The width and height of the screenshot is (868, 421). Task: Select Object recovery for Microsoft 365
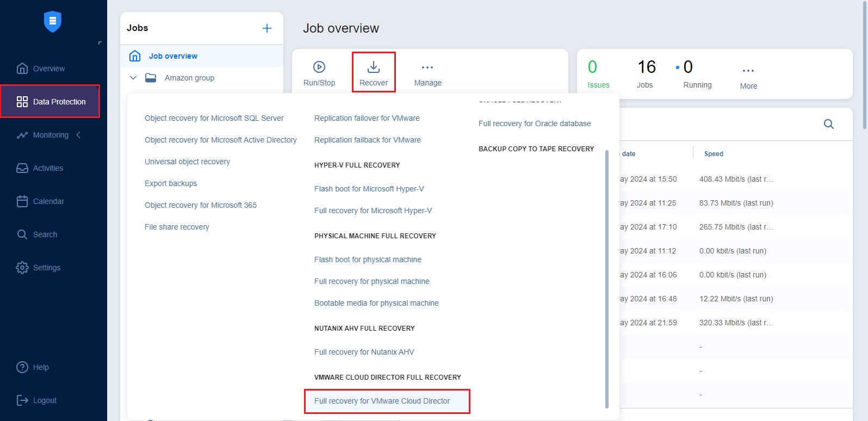pyautogui.click(x=200, y=205)
